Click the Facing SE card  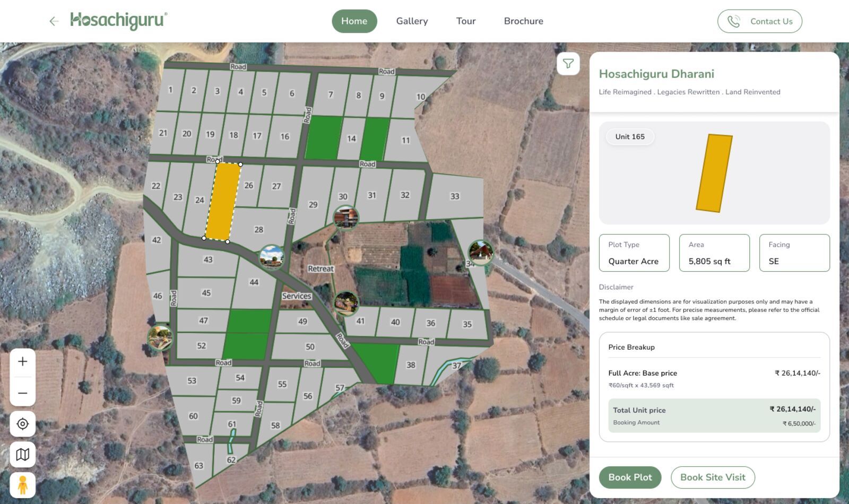(794, 253)
